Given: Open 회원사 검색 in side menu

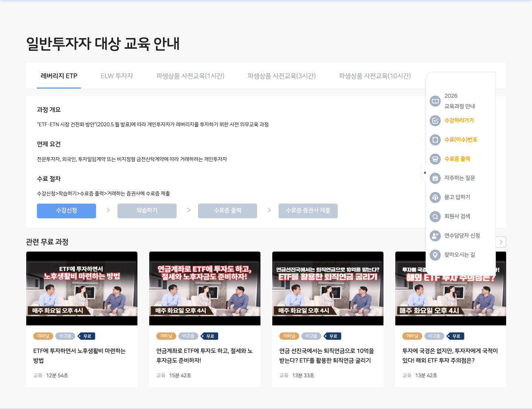Looking at the screenshot, I should click(x=457, y=216).
